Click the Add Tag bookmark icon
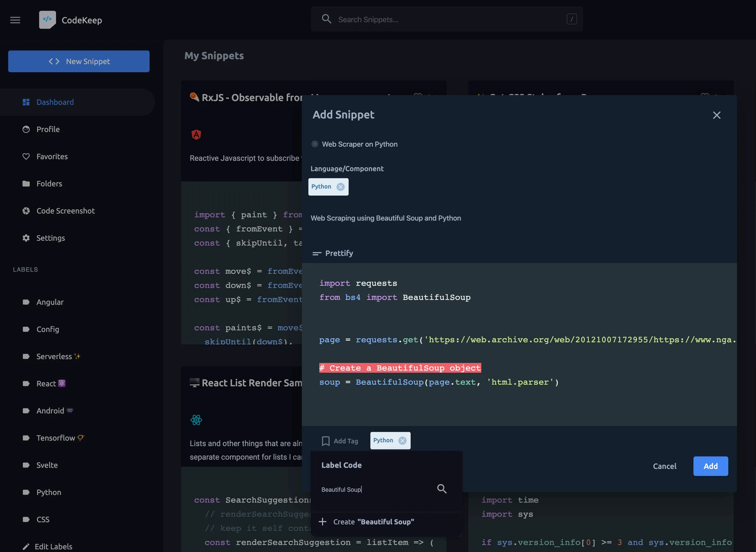This screenshot has width=756, height=552. tap(326, 441)
